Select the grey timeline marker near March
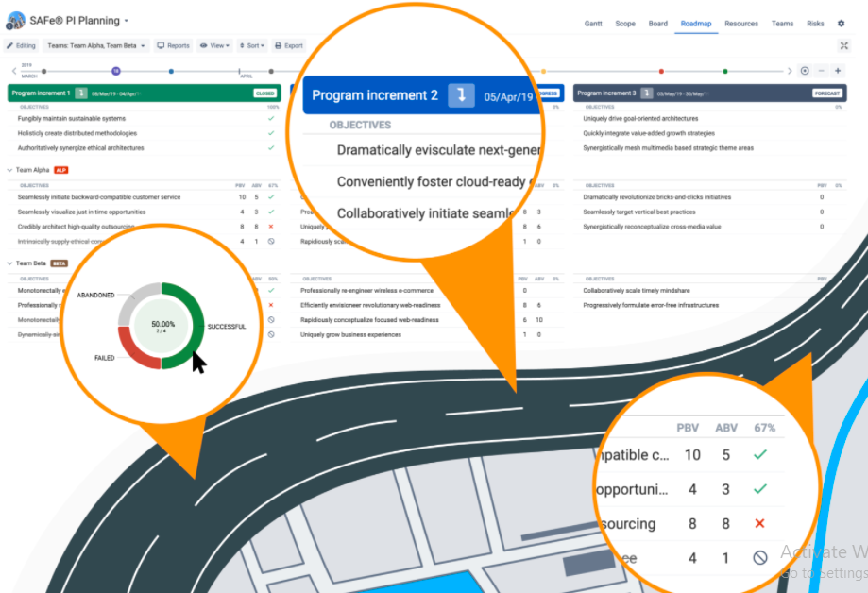The height and width of the screenshot is (593, 868). (x=43, y=72)
